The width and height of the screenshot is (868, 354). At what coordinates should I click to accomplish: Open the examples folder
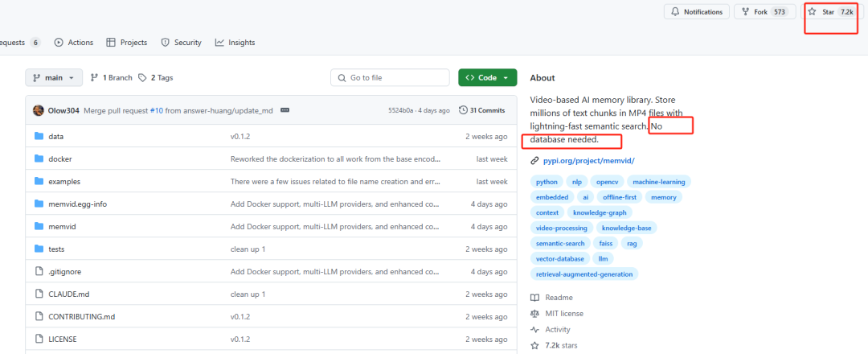(64, 181)
